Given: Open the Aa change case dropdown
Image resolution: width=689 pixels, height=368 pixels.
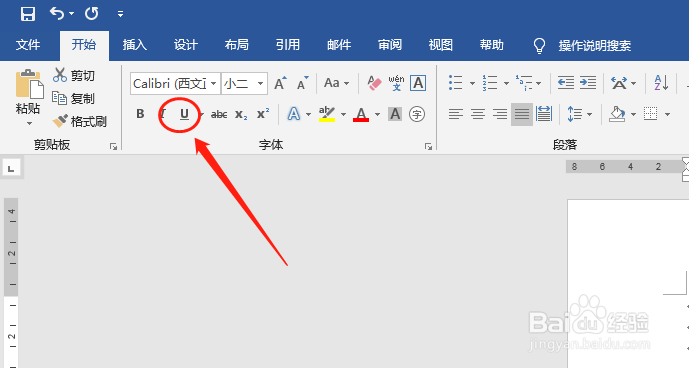Looking at the screenshot, I should point(336,83).
